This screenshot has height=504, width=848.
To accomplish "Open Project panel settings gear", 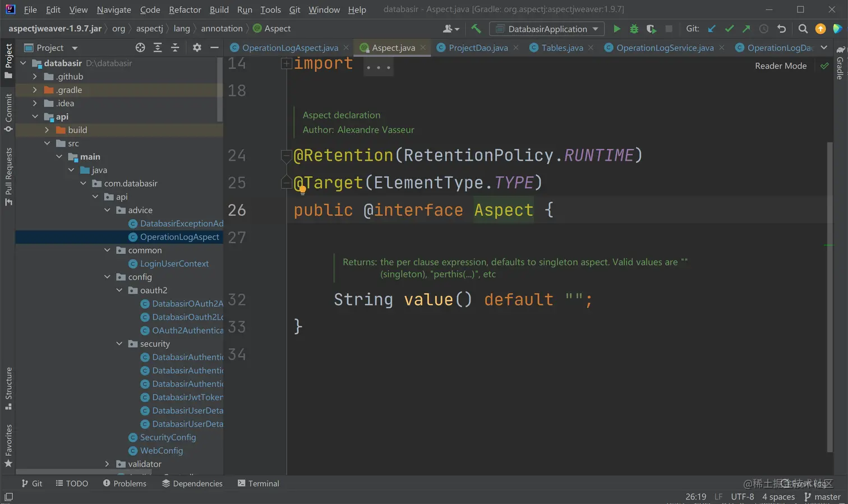I will coord(197,48).
